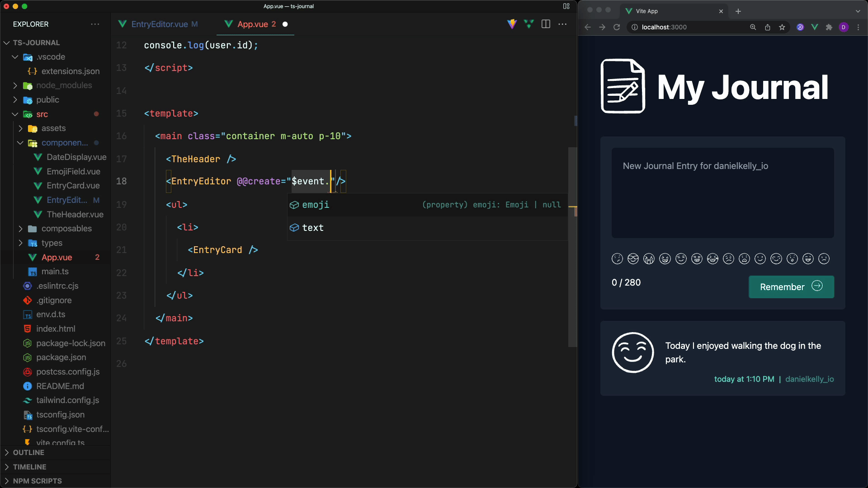Open Vue devtools browser extension icon
Screen dimensions: 868x488
point(814,27)
